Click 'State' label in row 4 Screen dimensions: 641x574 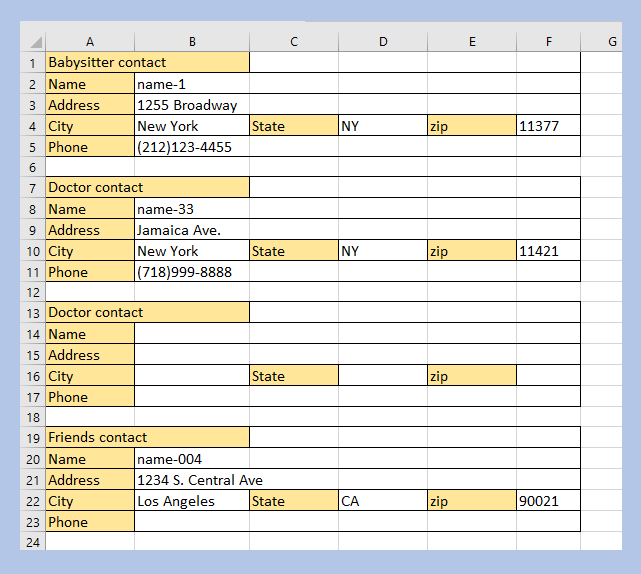point(294,126)
